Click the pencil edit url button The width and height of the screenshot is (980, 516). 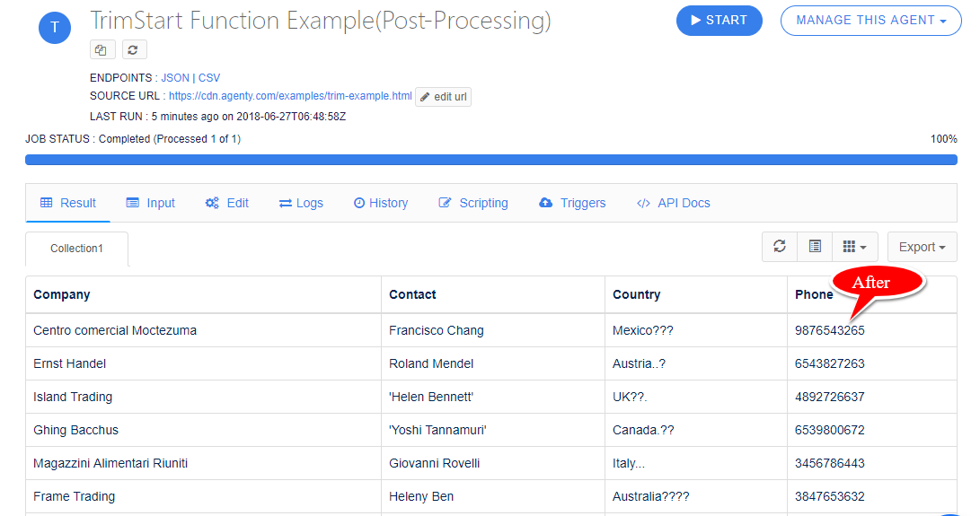pyautogui.click(x=443, y=97)
